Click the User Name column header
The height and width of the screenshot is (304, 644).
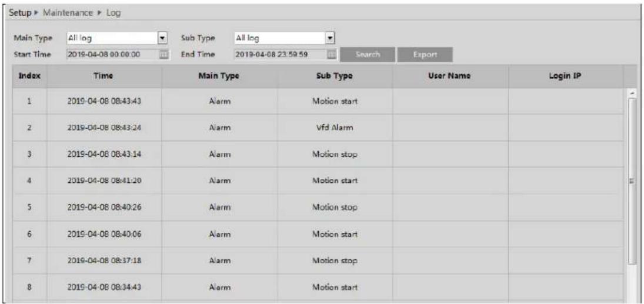(x=450, y=76)
